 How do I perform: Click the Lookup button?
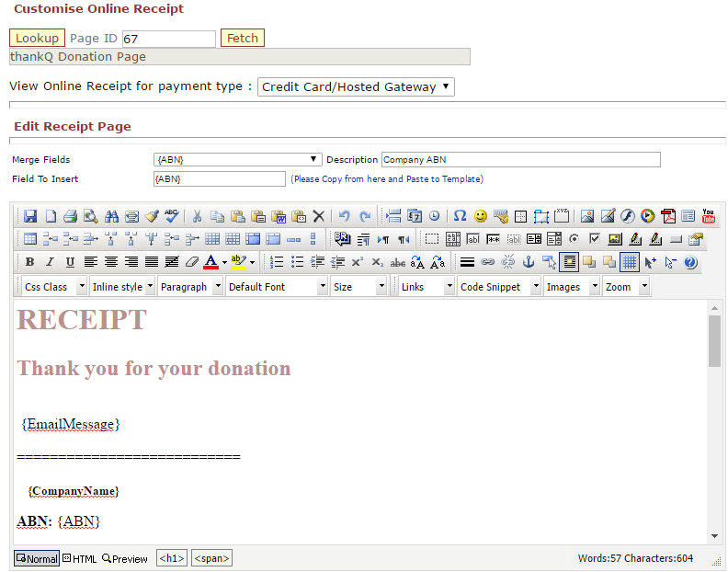[37, 38]
